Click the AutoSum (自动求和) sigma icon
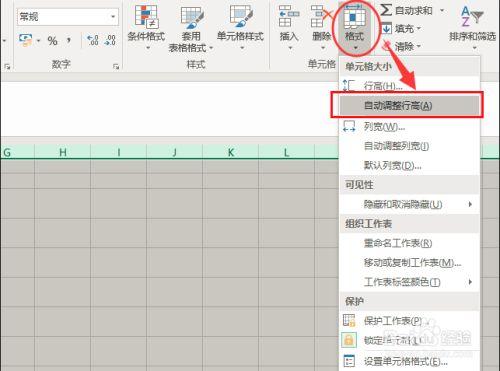 point(386,10)
